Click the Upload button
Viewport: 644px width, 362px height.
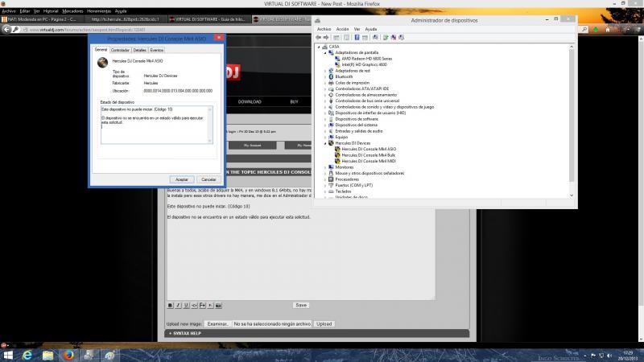pyautogui.click(x=324, y=324)
